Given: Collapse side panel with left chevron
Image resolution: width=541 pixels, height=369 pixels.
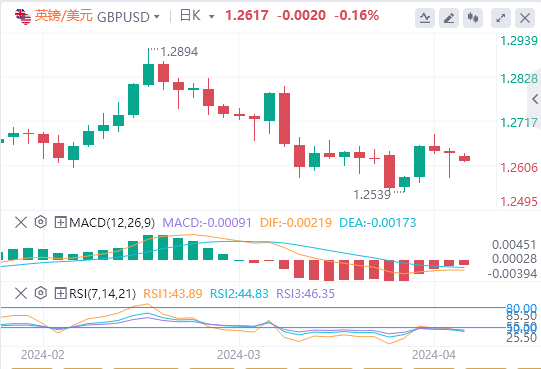Looking at the screenshot, I should pos(535,99).
